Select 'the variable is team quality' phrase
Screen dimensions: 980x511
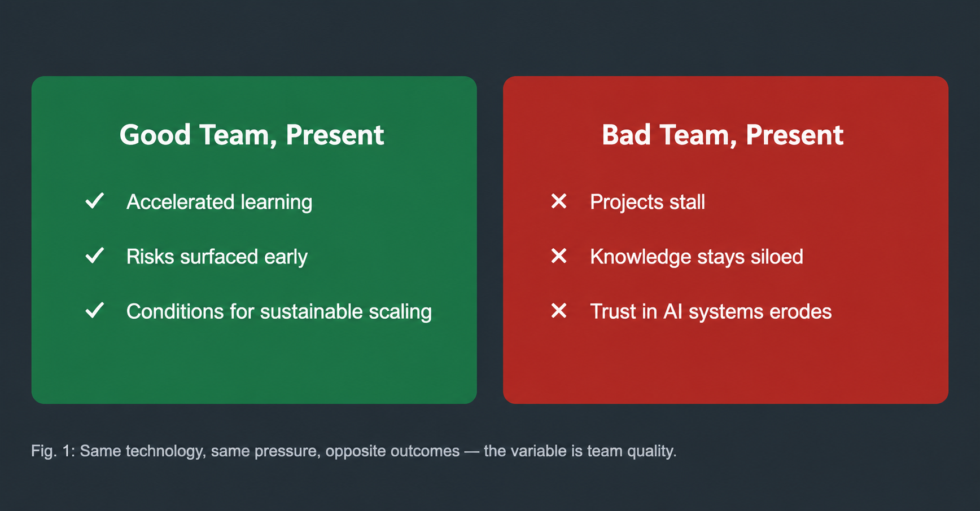580,451
